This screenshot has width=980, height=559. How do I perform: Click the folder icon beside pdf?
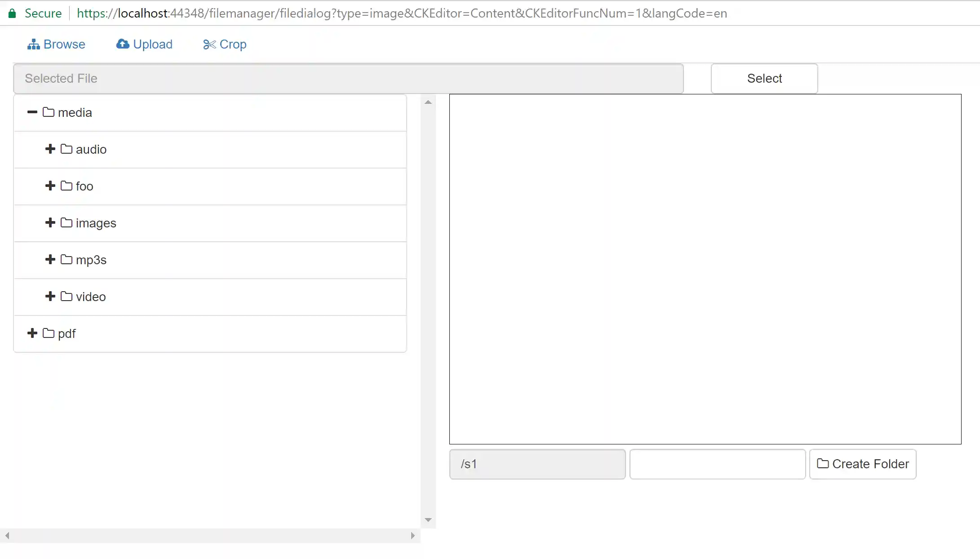(x=48, y=333)
